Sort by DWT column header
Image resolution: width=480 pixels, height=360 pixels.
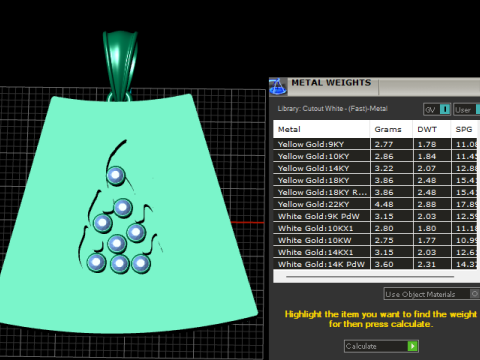coord(432,129)
